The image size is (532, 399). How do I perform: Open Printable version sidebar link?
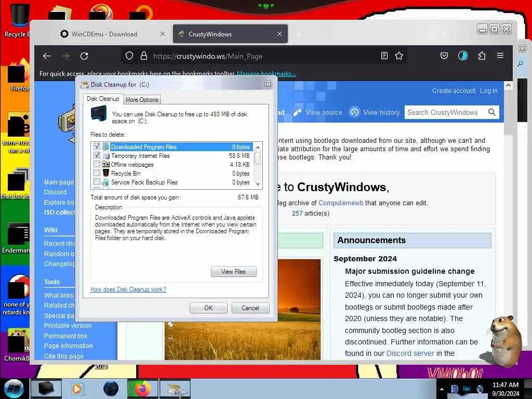[68, 325]
